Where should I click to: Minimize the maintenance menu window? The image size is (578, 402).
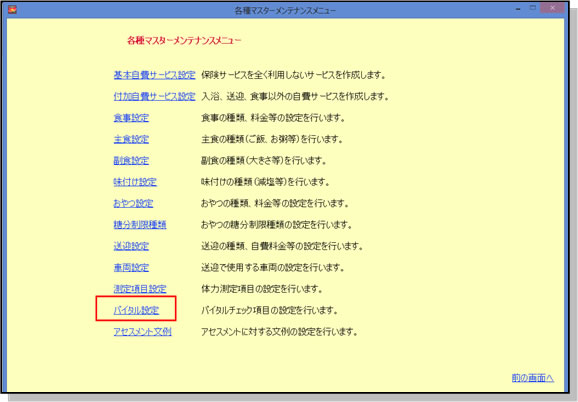[518, 8]
